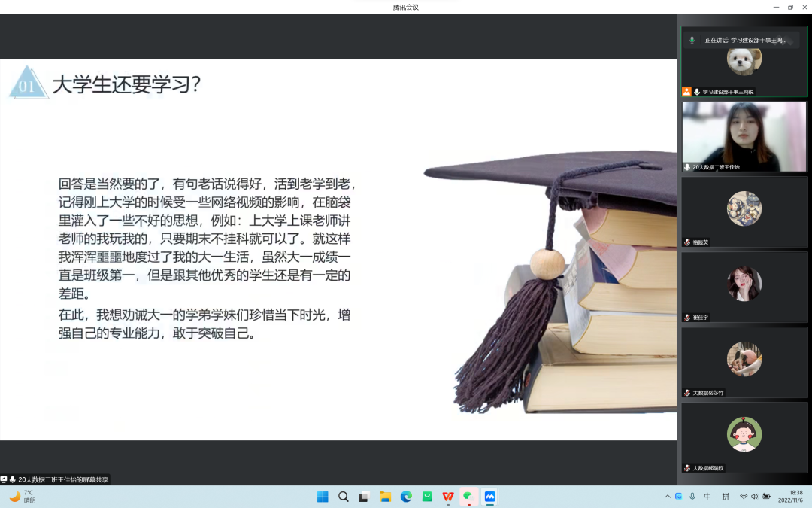Open WPS Office from the taskbar
This screenshot has width=812, height=508.
tap(448, 497)
